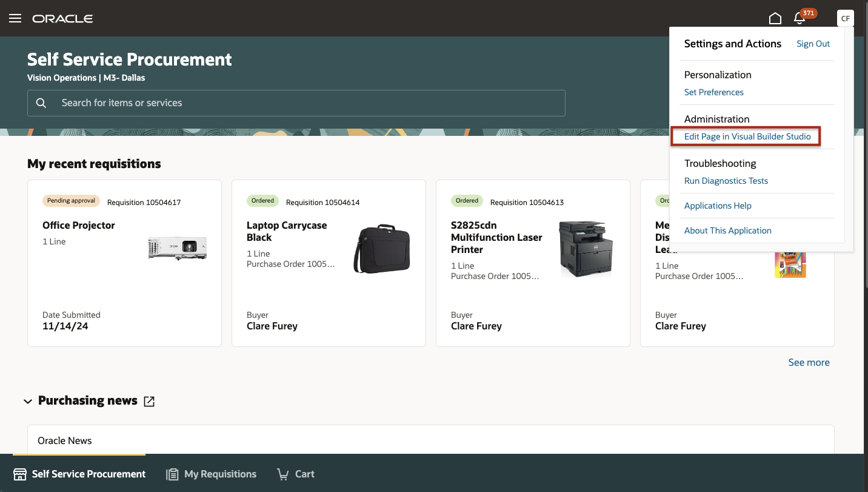
Task: Click Requisition 10504614 text
Action: pos(323,202)
